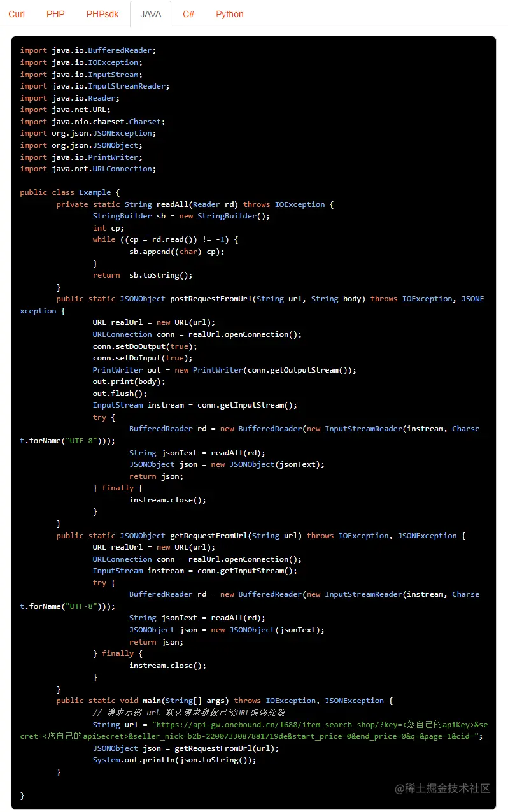This screenshot has width=508, height=812.
Task: Switch to the Curl tab
Action: (x=17, y=14)
